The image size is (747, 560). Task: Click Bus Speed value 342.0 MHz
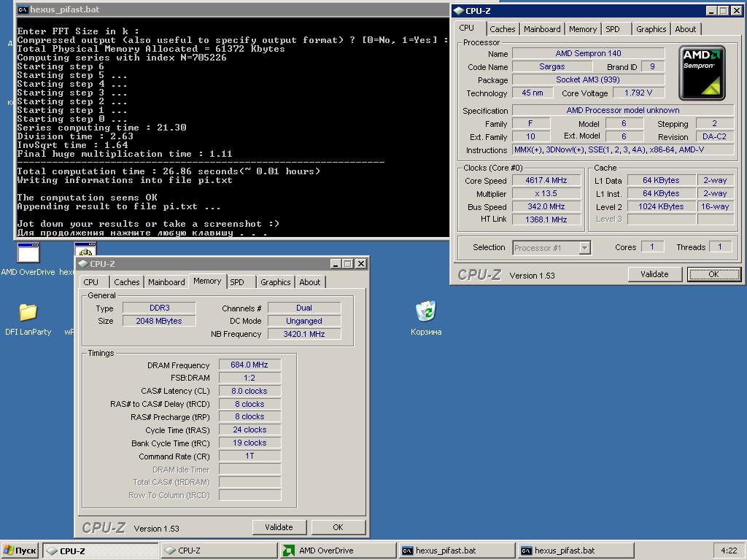tap(546, 206)
